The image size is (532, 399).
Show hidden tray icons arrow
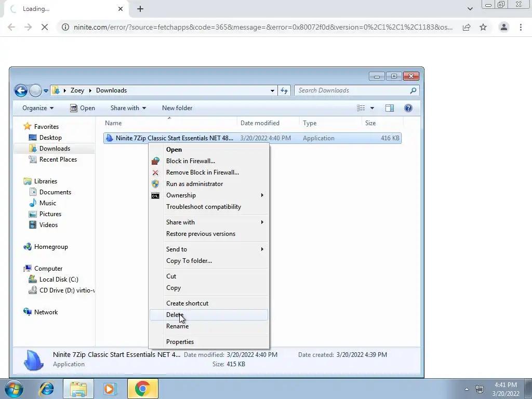[467, 389]
